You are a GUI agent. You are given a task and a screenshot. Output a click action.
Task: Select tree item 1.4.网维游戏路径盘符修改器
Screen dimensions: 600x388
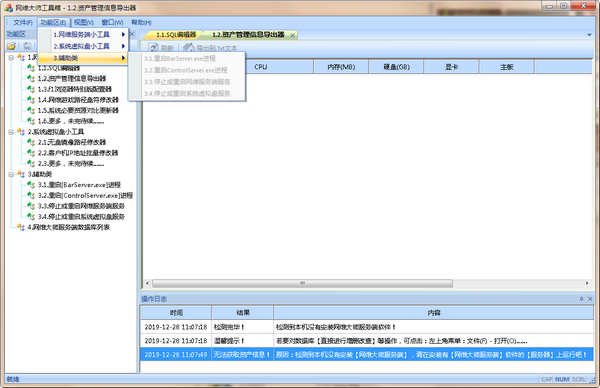pos(78,100)
